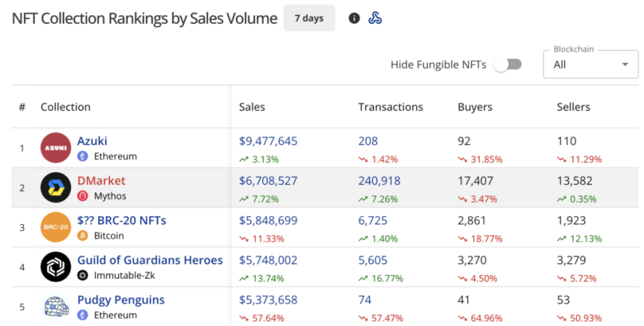Screen dimensions: 644x326
Task: Sort by the Buyers column header
Action: 475,107
